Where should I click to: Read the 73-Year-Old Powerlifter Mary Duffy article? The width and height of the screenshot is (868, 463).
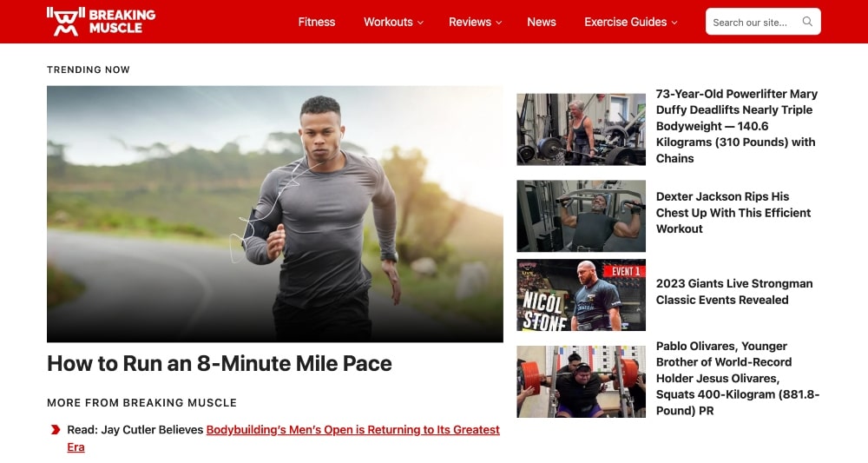tap(736, 126)
